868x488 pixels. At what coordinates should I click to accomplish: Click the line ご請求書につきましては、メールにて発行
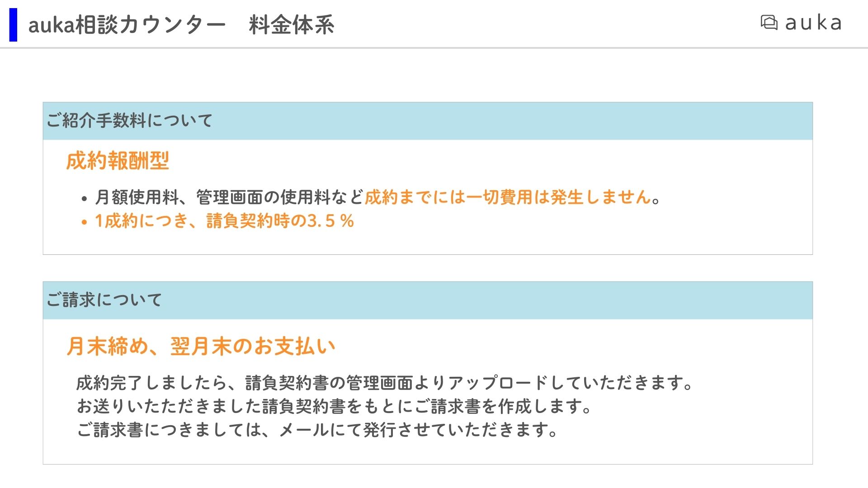317,430
